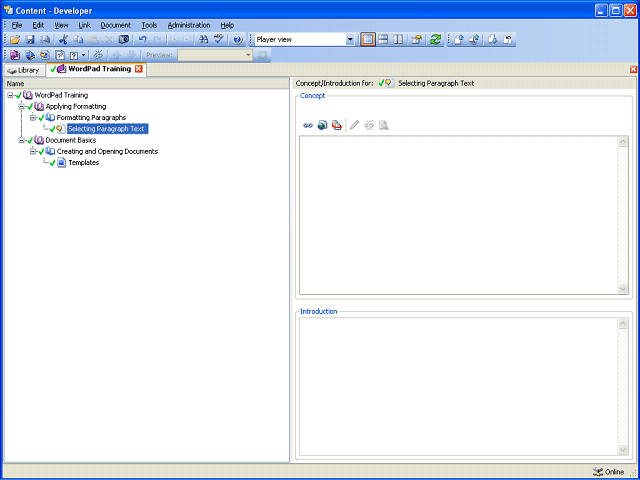This screenshot has width=640, height=480.
Task: Click the Copy icon in toolbar
Action: [x=78, y=40]
